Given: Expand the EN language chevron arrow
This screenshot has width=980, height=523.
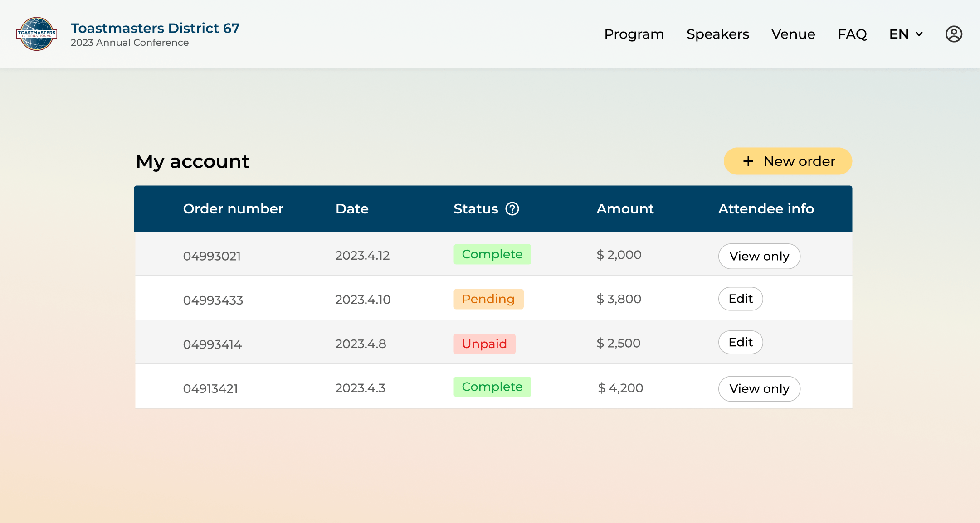Looking at the screenshot, I should [x=919, y=34].
